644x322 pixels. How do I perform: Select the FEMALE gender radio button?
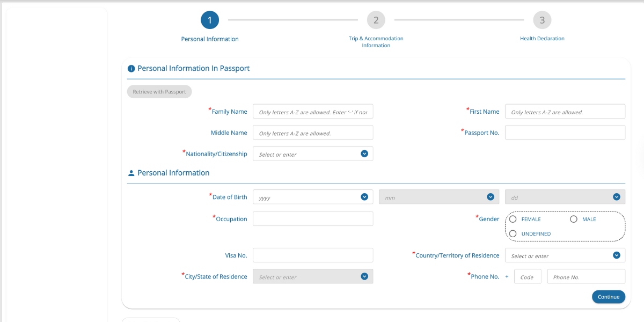click(513, 219)
